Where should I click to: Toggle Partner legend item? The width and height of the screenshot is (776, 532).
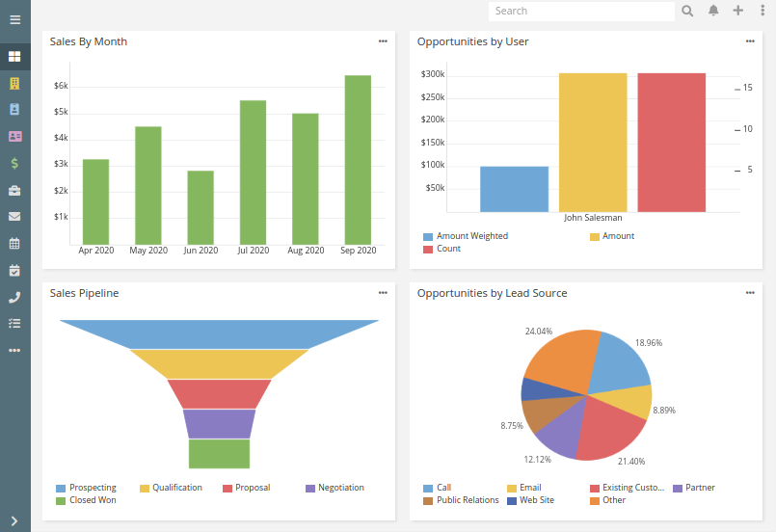point(694,488)
